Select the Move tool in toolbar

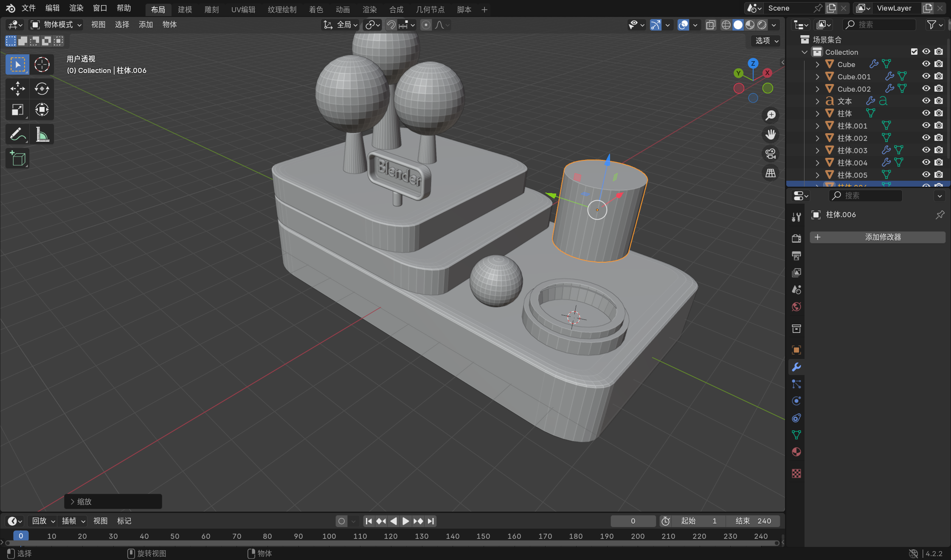point(17,89)
